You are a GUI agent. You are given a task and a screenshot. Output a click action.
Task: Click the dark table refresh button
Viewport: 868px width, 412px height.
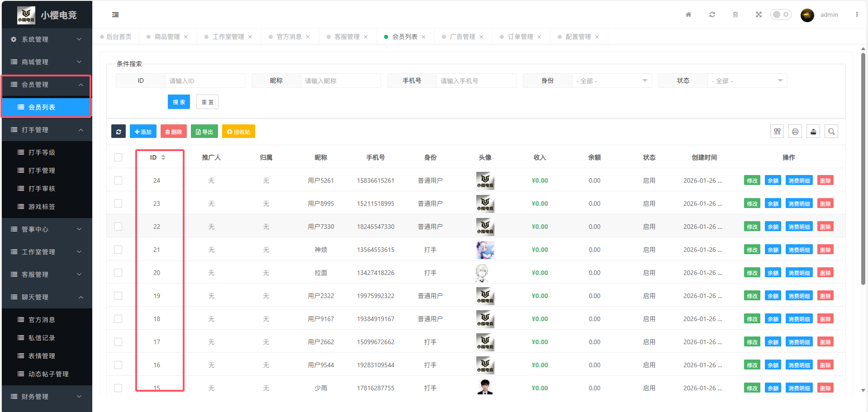[x=119, y=132]
